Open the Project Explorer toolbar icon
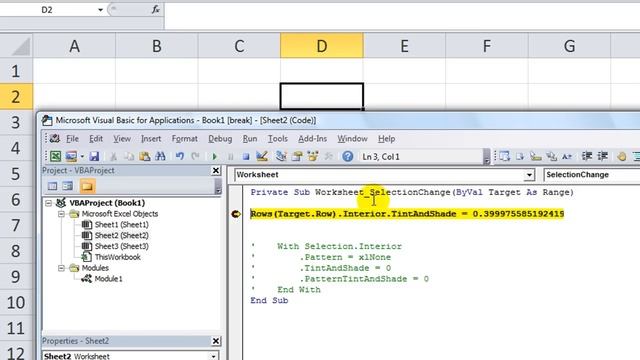 pyautogui.click(x=281, y=156)
